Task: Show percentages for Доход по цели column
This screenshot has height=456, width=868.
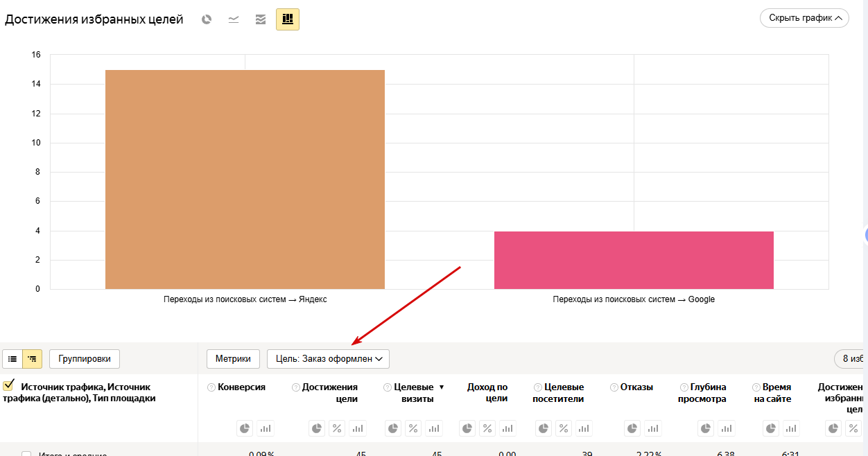Action: click(x=487, y=428)
